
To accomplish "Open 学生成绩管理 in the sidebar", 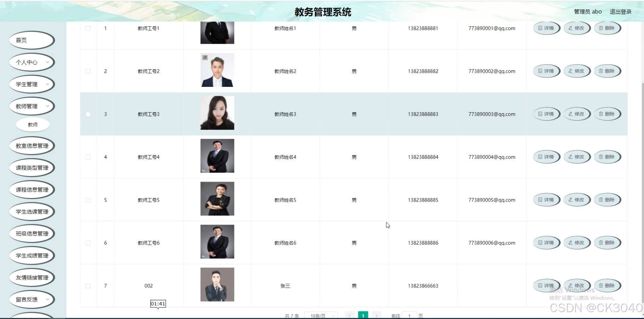I will [32, 255].
